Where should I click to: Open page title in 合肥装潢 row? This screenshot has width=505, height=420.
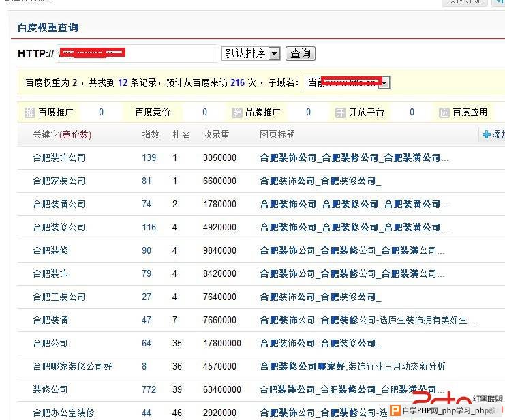368,320
